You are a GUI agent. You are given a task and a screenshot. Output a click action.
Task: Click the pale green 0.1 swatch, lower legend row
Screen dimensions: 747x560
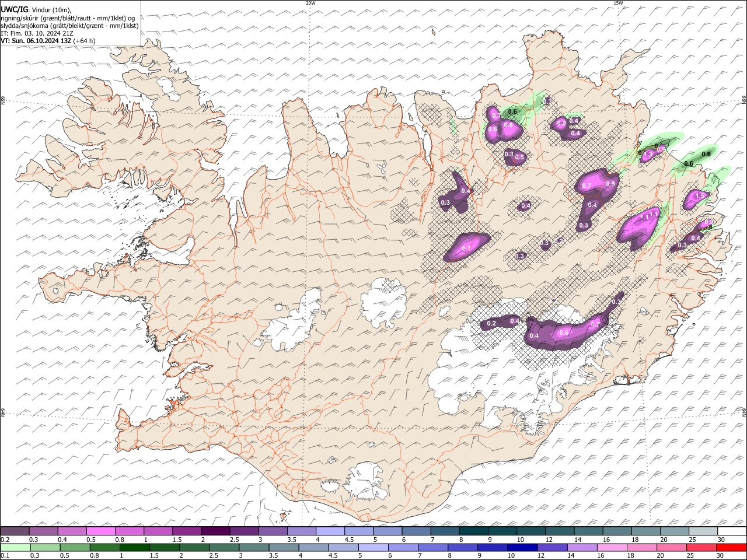(x=15, y=547)
